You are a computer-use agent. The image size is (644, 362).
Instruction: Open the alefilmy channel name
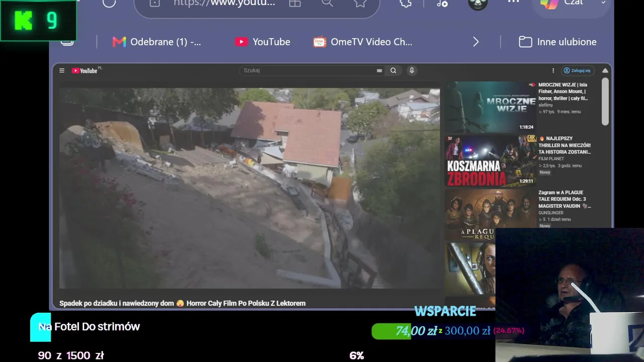point(545,105)
